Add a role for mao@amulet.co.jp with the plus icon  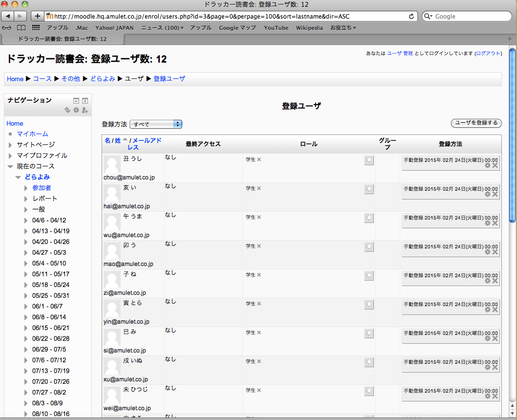pyautogui.click(x=369, y=247)
